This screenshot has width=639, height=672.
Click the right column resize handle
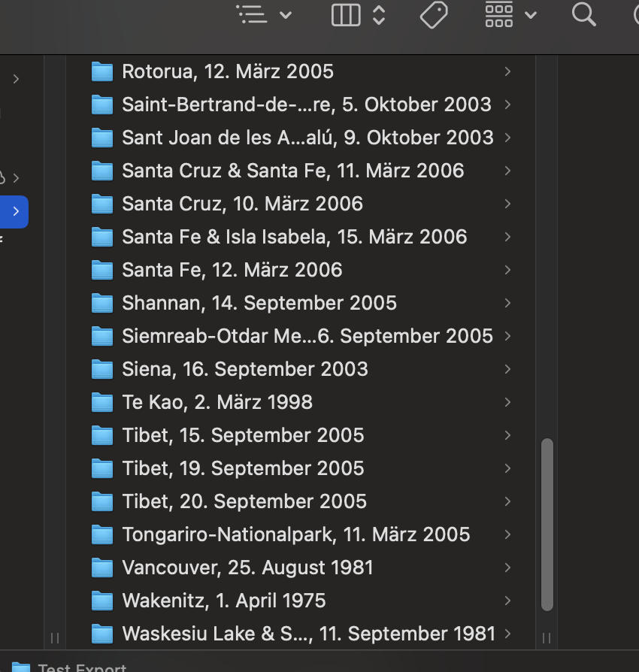pos(547,637)
